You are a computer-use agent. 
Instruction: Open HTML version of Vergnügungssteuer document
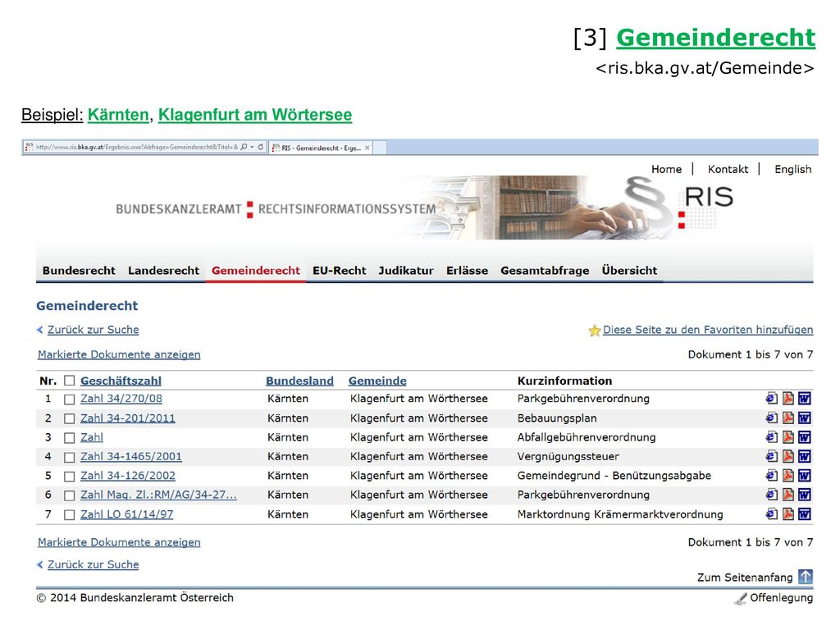[x=771, y=456]
